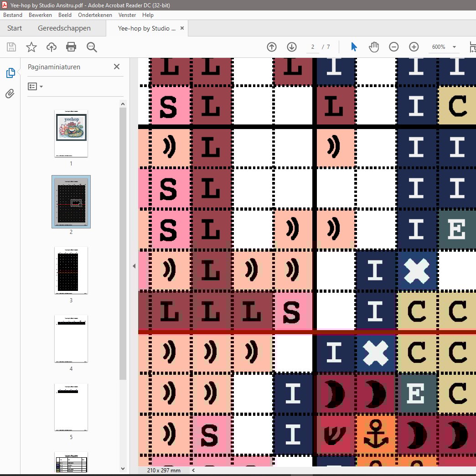Switch to the Gereedschappen tab
Viewport: 476px width, 476px height.
point(64,28)
